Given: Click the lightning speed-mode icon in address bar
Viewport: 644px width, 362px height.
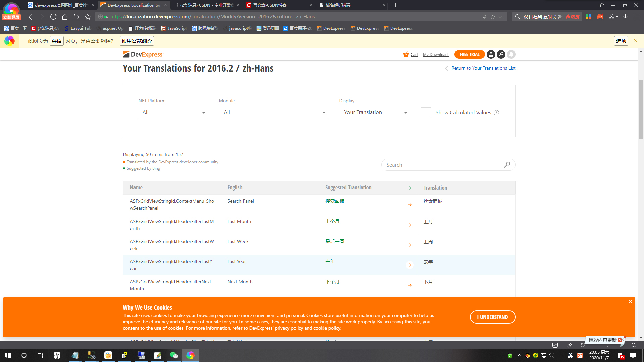Looking at the screenshot, I should pos(485,17).
